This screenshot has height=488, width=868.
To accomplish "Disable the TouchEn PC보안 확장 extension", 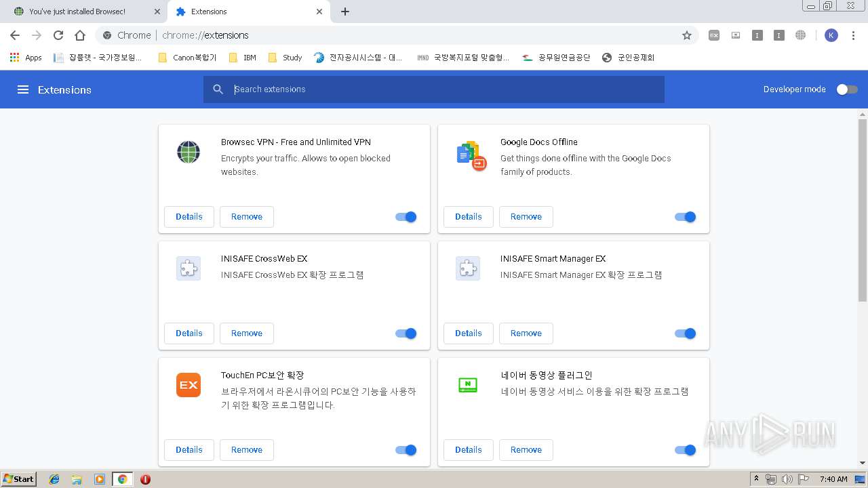I will pyautogui.click(x=406, y=450).
